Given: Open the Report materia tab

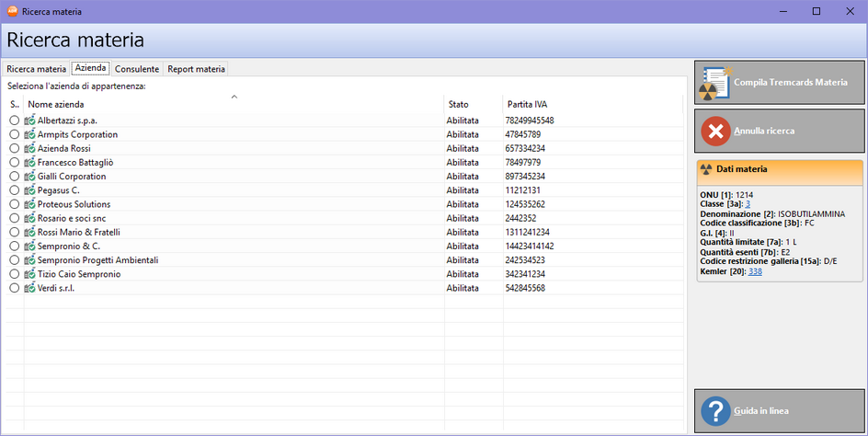Looking at the screenshot, I should (196, 69).
